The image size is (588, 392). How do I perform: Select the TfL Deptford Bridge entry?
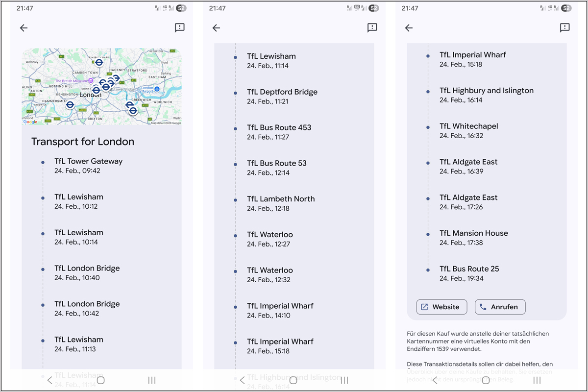(x=282, y=96)
